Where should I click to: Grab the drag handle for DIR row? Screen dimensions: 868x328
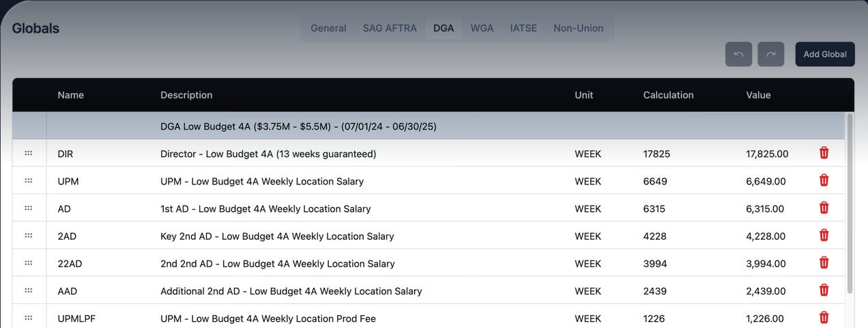point(29,154)
